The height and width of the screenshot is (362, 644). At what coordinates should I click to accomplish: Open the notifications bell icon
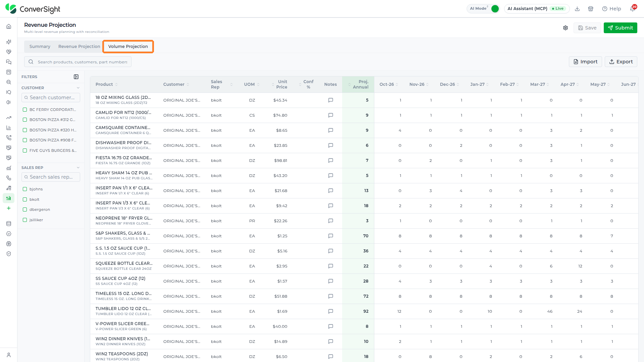click(633, 9)
